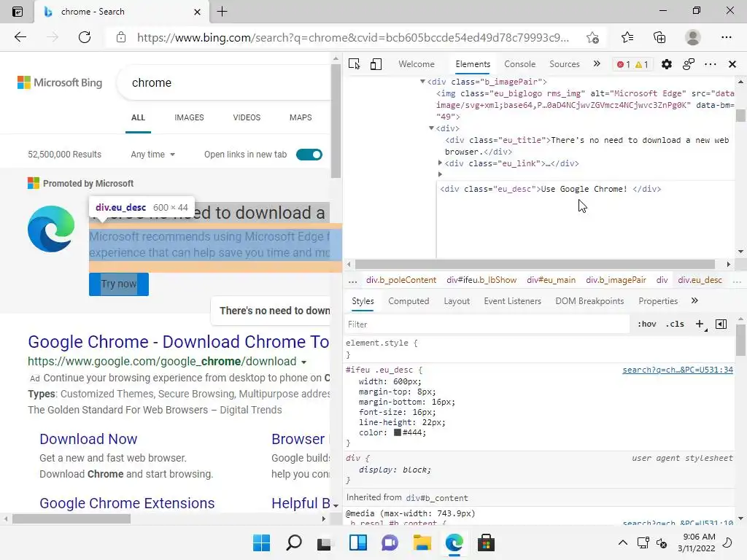Close the chrome - Search tab
Screen dimensions: 747x560
197,12
